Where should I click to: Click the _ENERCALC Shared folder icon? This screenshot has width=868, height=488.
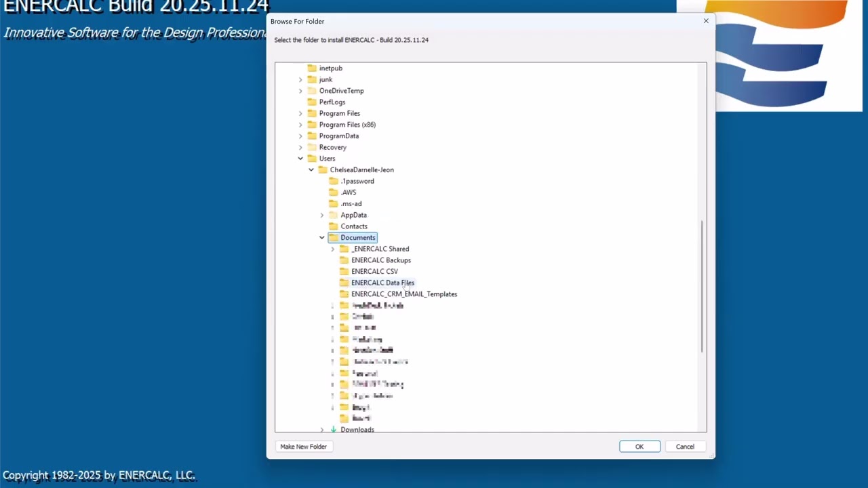coord(344,249)
